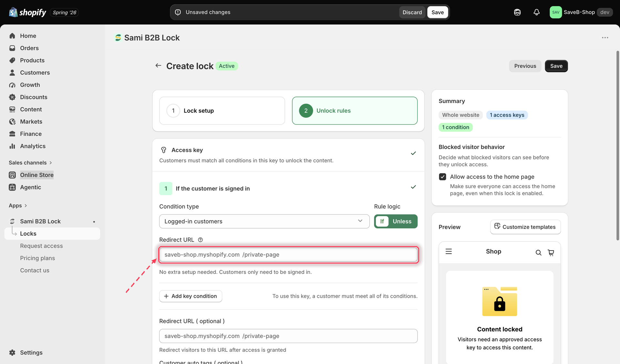Open Pricing plans page
Viewport: 620px width, 364px height.
pyautogui.click(x=37, y=258)
